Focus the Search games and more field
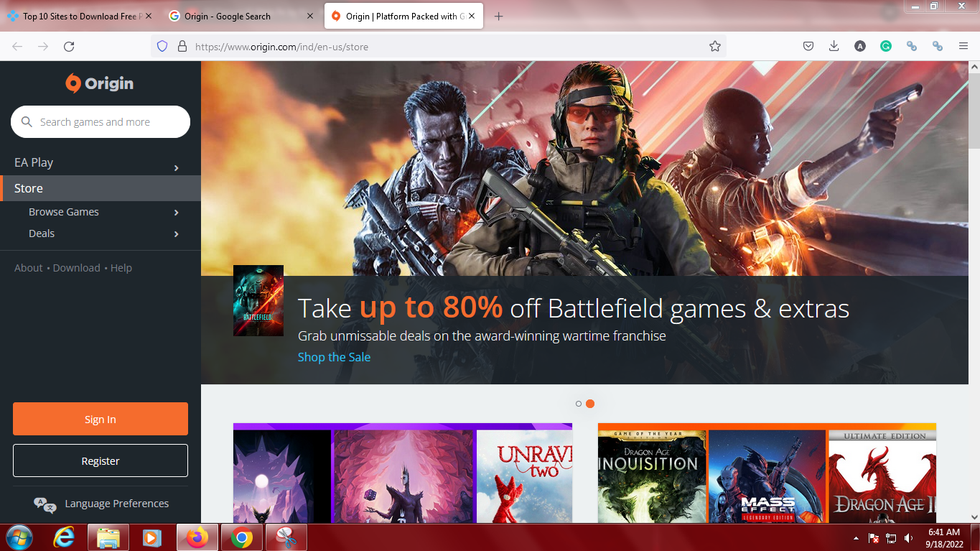 101,122
